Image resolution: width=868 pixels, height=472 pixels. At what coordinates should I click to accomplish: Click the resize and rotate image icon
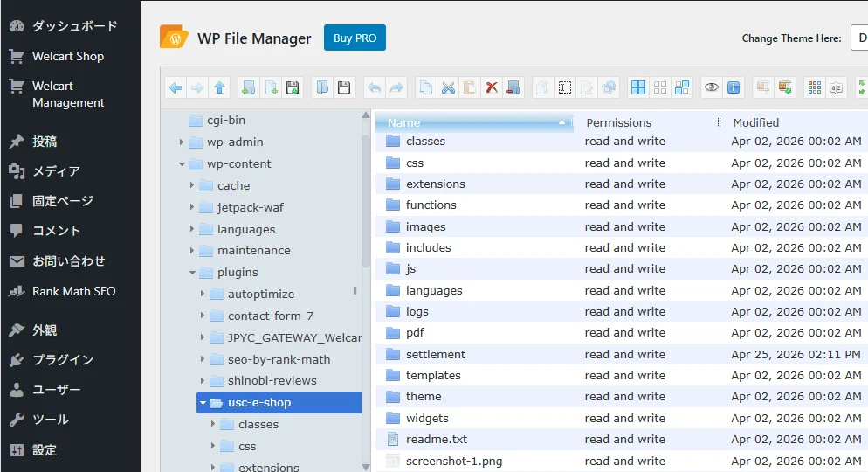pos(609,87)
